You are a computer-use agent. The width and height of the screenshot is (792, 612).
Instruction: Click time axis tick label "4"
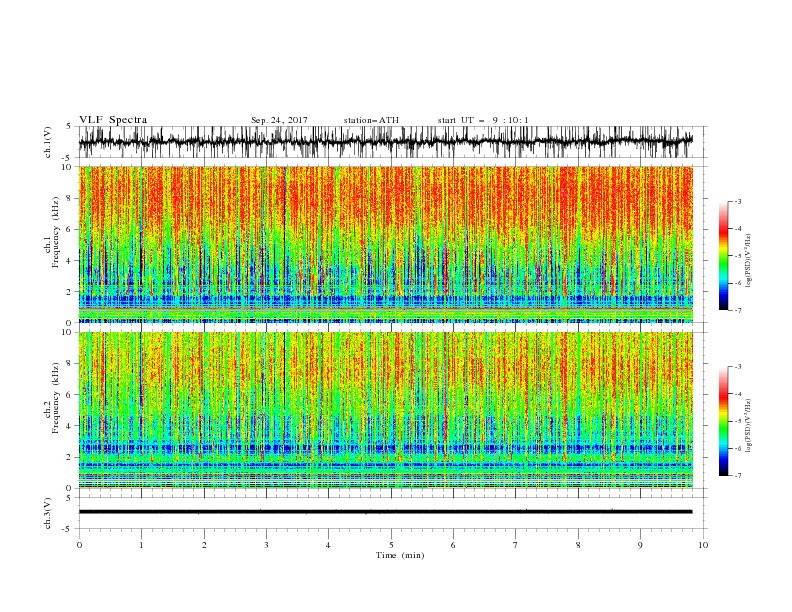328,545
